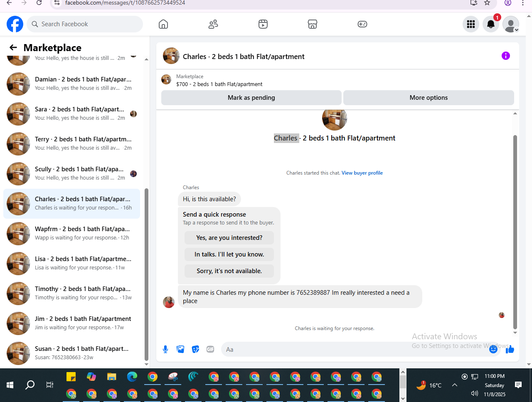
Task: Click the message text with phone number 7652389887
Action: 300,297
